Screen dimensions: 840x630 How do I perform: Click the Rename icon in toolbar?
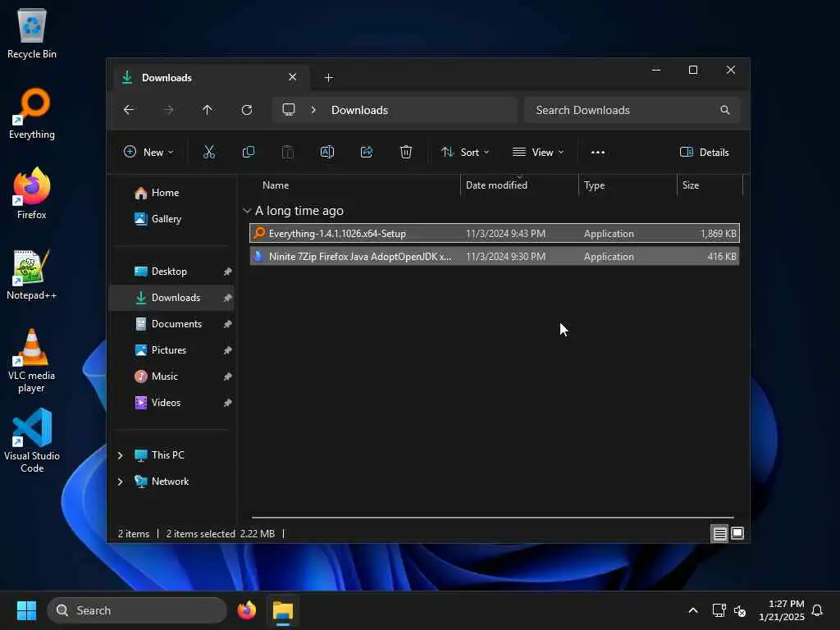[x=326, y=152]
